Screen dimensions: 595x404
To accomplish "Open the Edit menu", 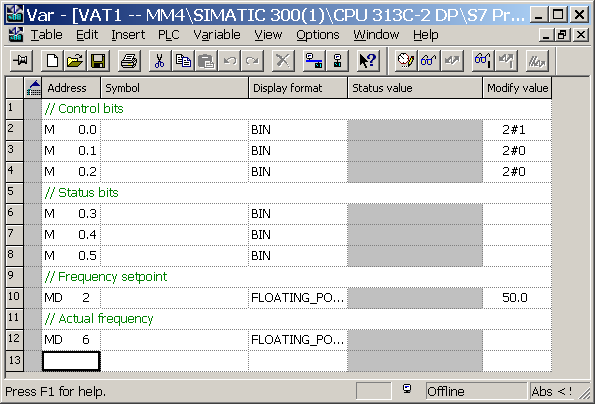I will pyautogui.click(x=87, y=35).
